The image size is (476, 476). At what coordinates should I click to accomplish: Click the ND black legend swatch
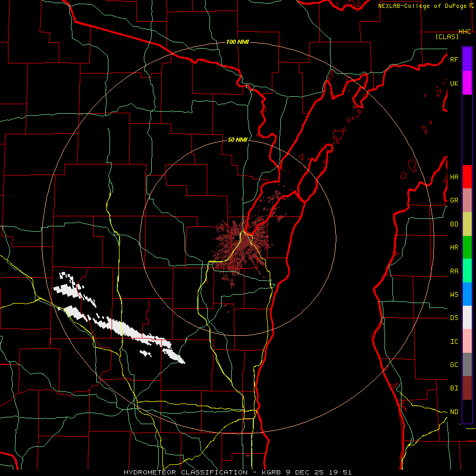click(x=467, y=411)
